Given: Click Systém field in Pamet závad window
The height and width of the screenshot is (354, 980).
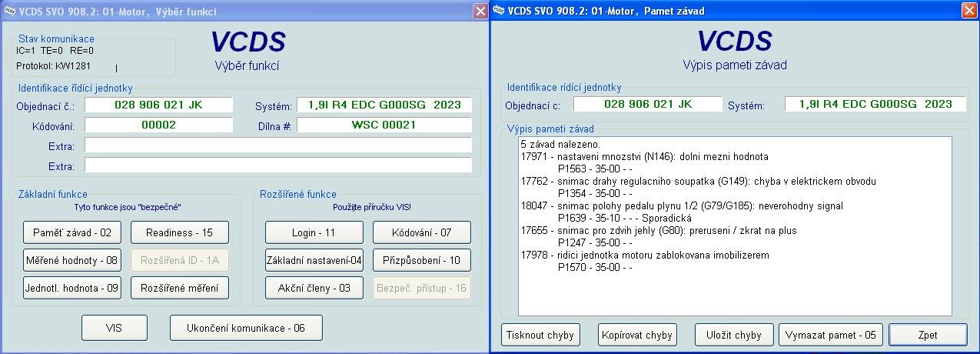Looking at the screenshot, I should click(875, 104).
